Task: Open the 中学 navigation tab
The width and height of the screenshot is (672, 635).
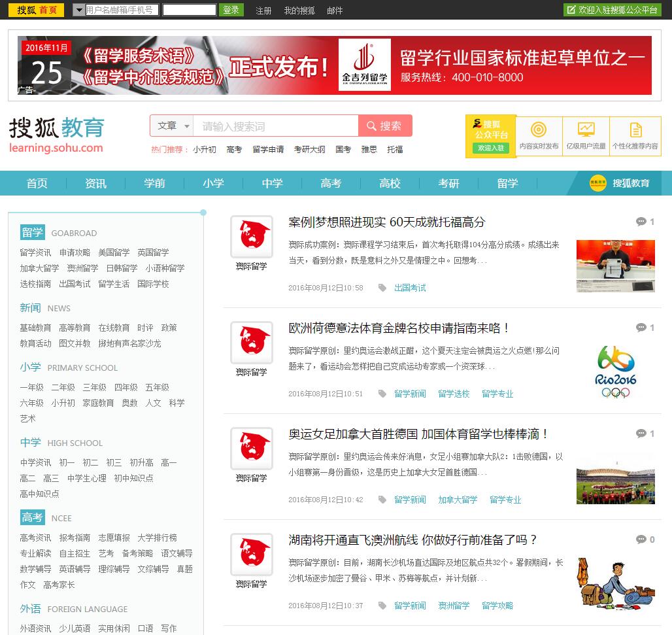Action: 272,184
